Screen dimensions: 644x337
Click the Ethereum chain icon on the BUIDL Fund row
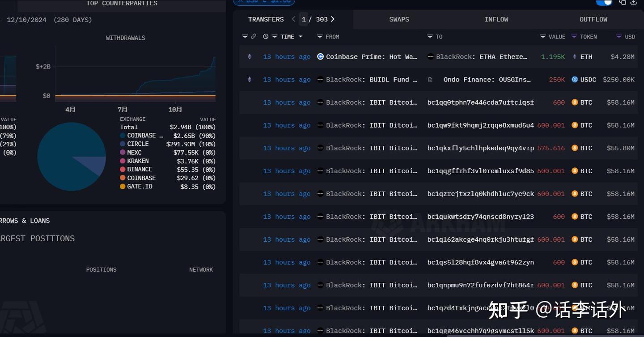coord(250,80)
